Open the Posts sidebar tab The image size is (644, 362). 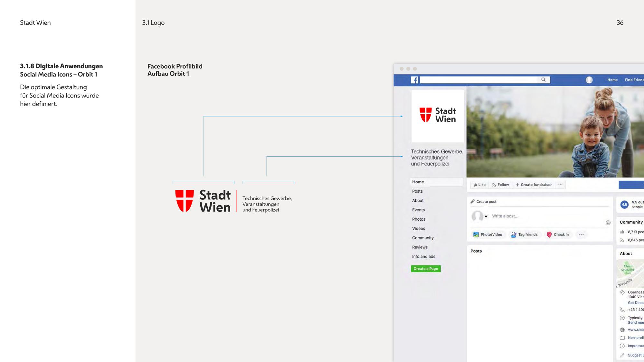417,191
